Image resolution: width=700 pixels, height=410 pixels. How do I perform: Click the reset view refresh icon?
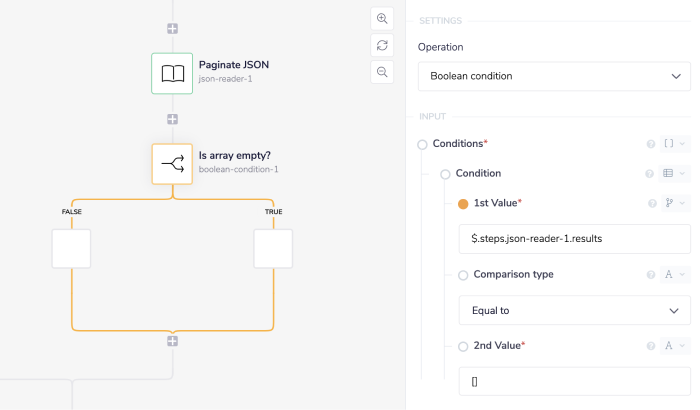tap(382, 45)
